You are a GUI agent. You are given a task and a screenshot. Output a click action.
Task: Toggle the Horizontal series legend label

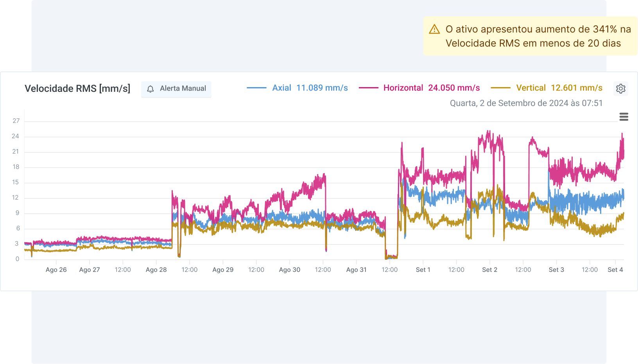coord(403,88)
